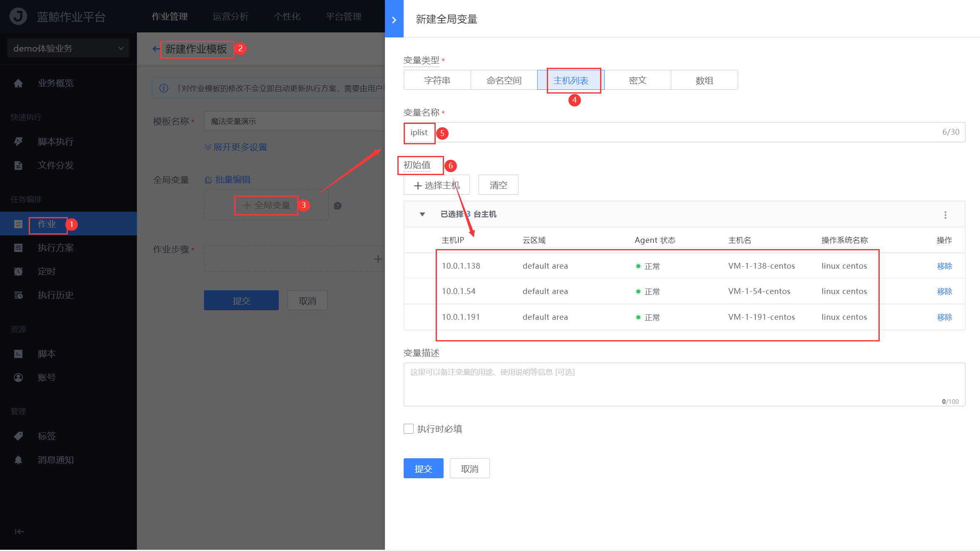Click 提交 in the job template form
Image resolution: width=980 pixels, height=551 pixels.
pyautogui.click(x=241, y=300)
